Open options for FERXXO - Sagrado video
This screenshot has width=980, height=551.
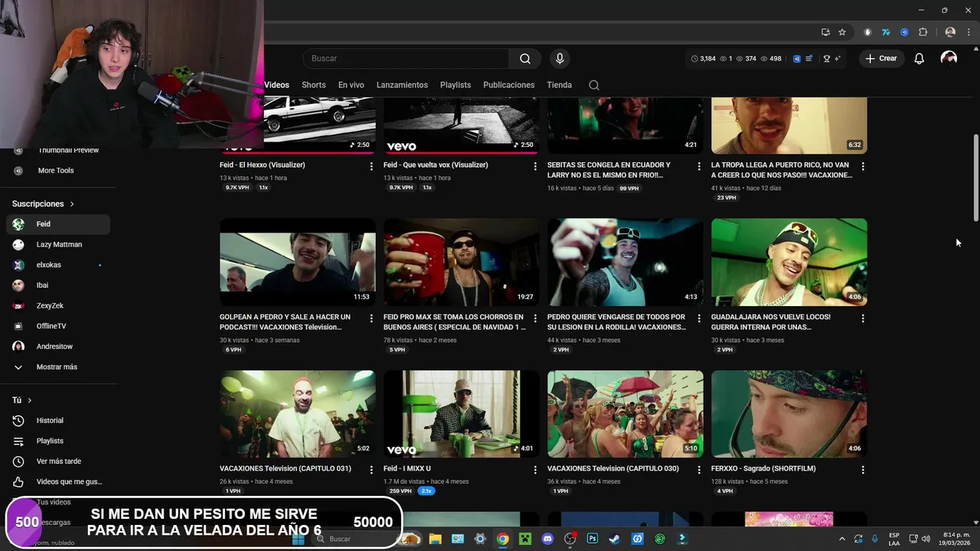pos(863,470)
